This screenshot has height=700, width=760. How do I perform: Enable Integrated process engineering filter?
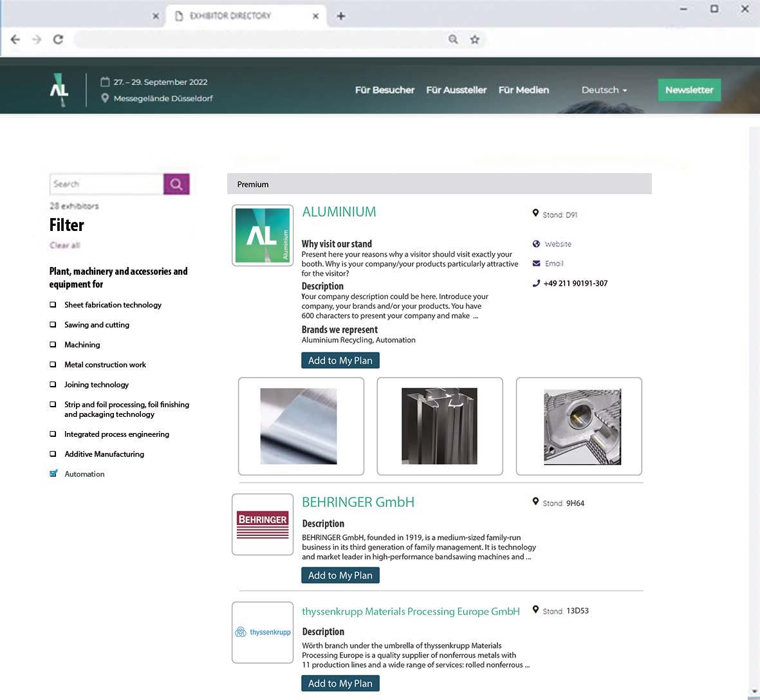[53, 434]
